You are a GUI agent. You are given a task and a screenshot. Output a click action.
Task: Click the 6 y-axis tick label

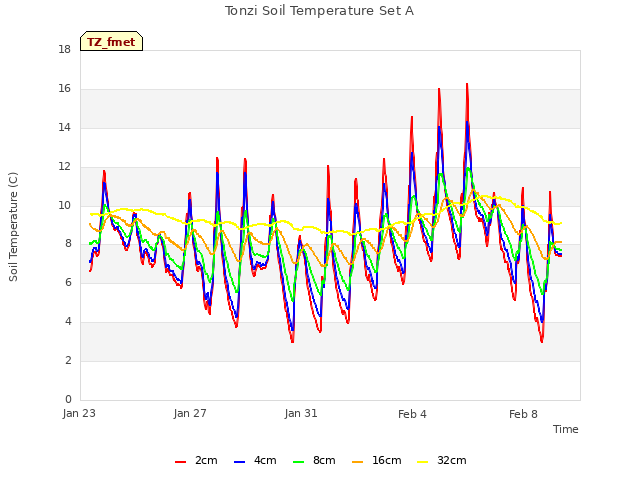(68, 282)
